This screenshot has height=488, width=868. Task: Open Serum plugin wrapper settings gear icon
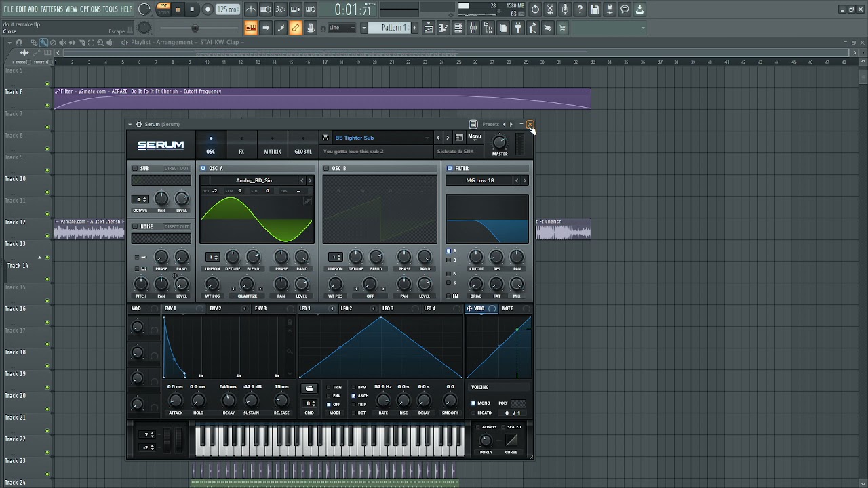139,124
